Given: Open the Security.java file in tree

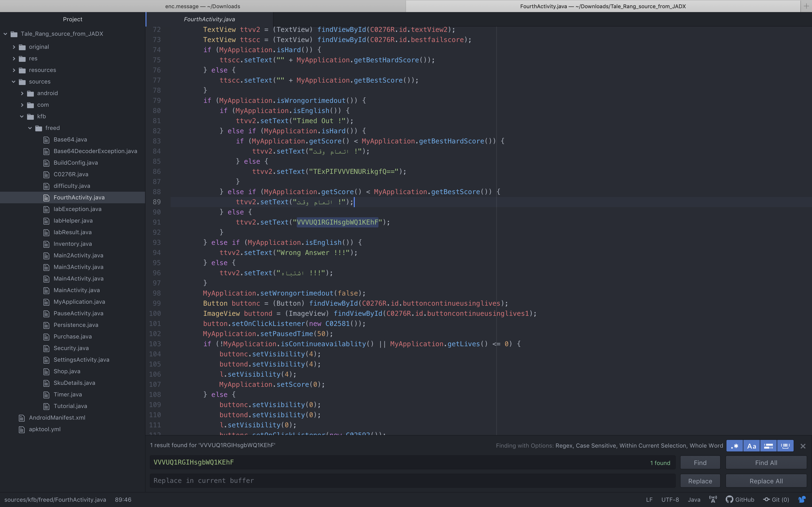Looking at the screenshot, I should click(71, 348).
